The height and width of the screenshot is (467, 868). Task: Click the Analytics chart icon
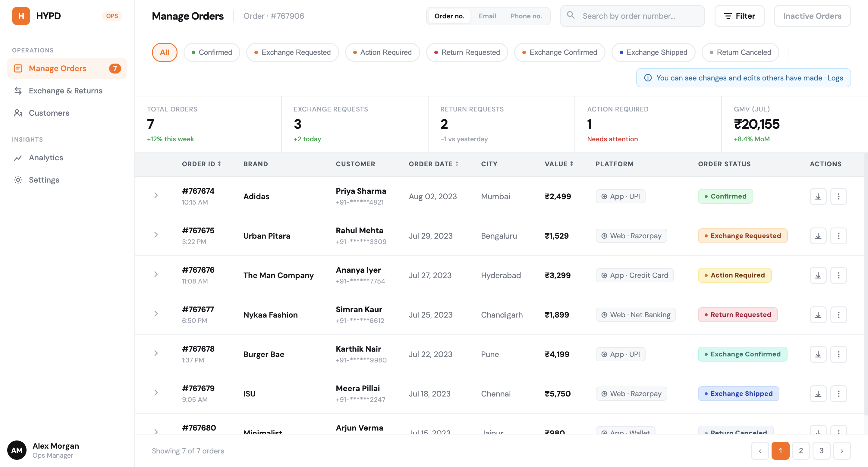[x=18, y=158]
